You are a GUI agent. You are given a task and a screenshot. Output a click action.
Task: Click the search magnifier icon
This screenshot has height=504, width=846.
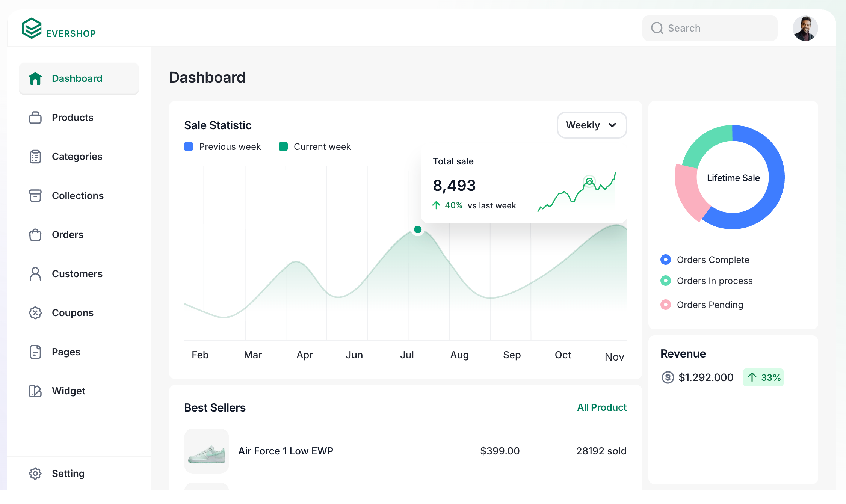(657, 28)
